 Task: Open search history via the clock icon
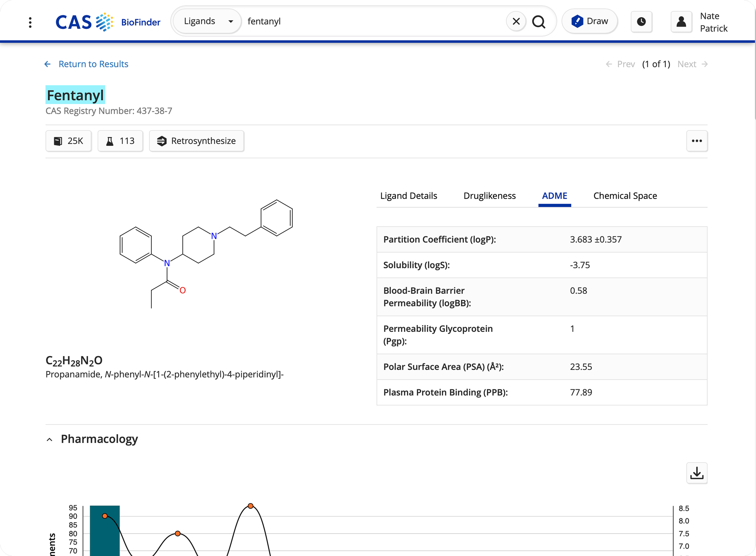pos(641,21)
